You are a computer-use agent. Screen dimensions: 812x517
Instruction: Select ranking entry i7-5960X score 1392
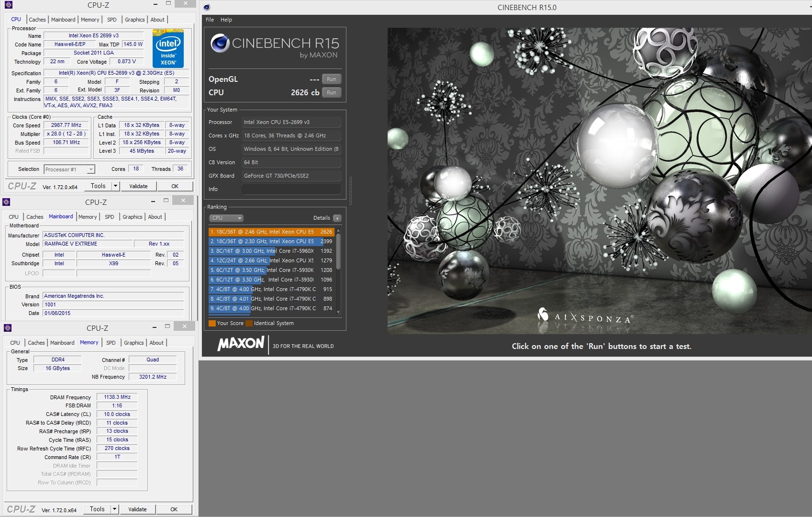[271, 251]
